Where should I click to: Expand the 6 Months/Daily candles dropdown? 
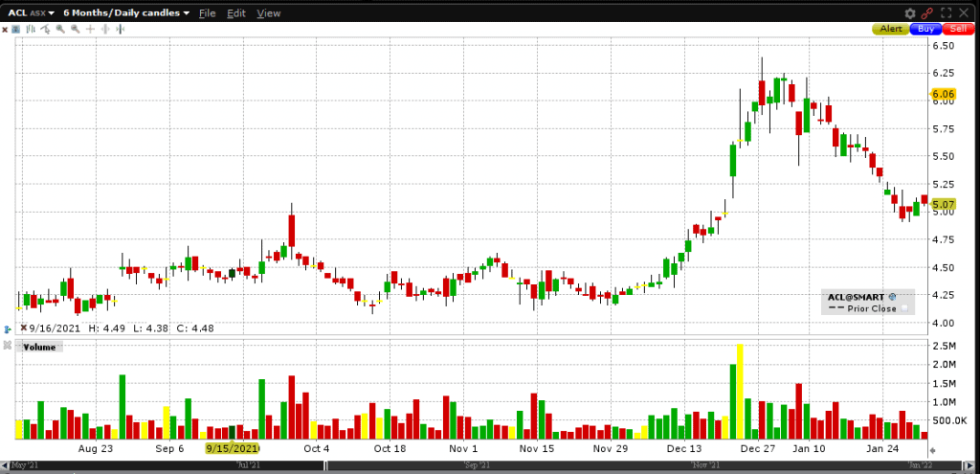click(125, 13)
